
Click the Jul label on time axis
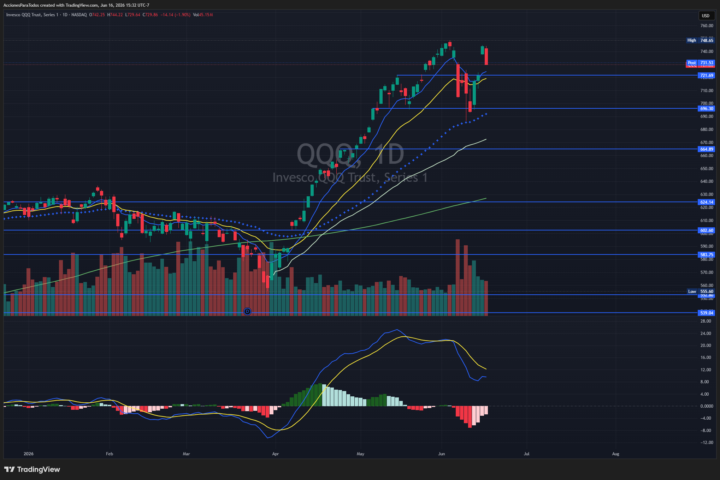[x=526, y=454]
